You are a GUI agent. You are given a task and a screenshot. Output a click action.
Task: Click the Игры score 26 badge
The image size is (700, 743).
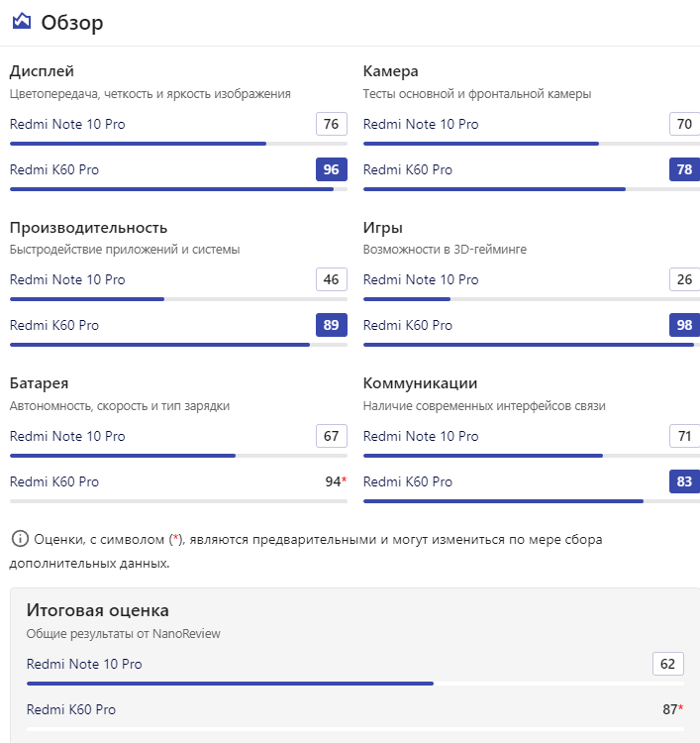pyautogui.click(x=684, y=279)
